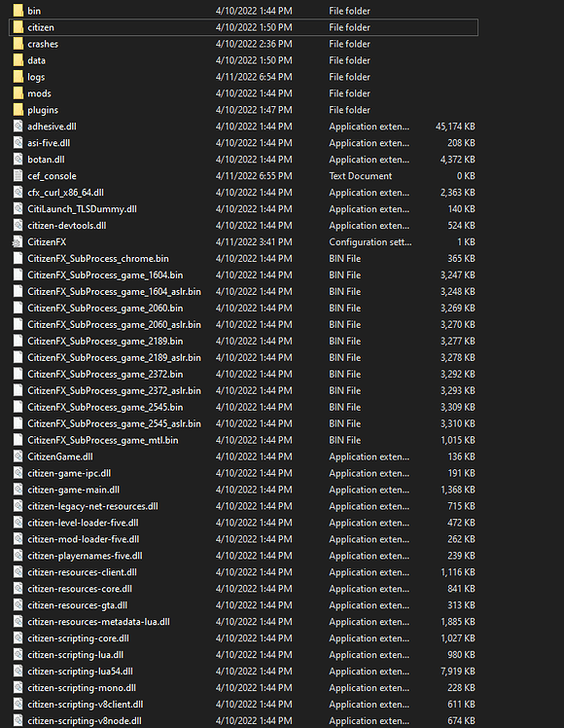Click the Configuration sett... type label
Viewport: 564px width, 728px height.
click(x=370, y=242)
